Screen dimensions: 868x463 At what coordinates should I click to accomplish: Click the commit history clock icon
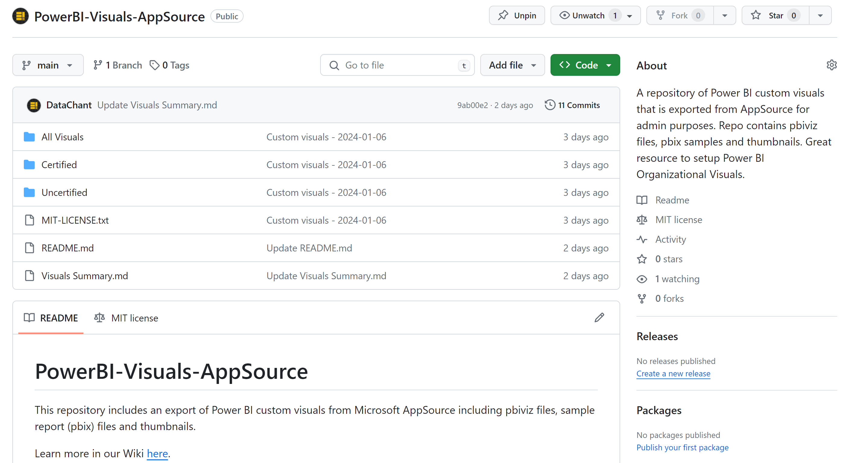pos(550,105)
